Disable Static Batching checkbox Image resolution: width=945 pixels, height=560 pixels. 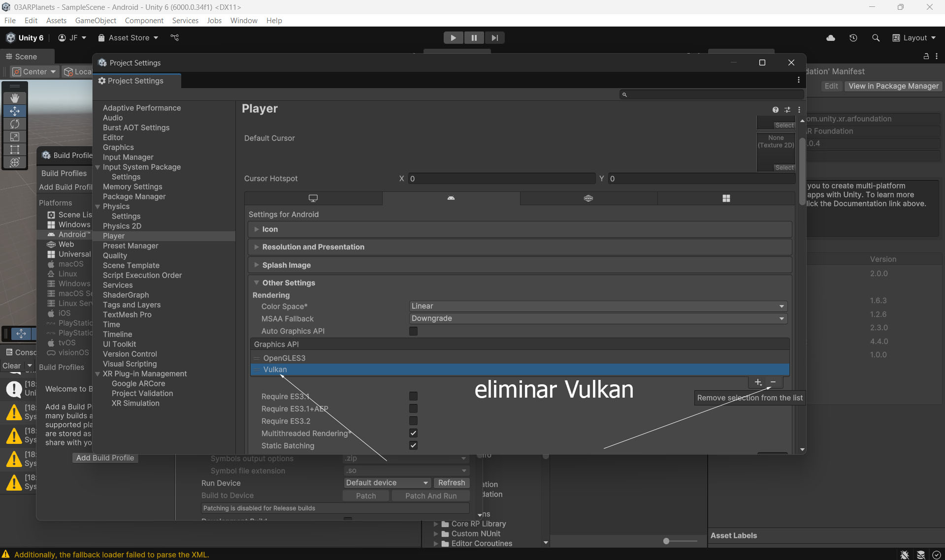point(413,446)
